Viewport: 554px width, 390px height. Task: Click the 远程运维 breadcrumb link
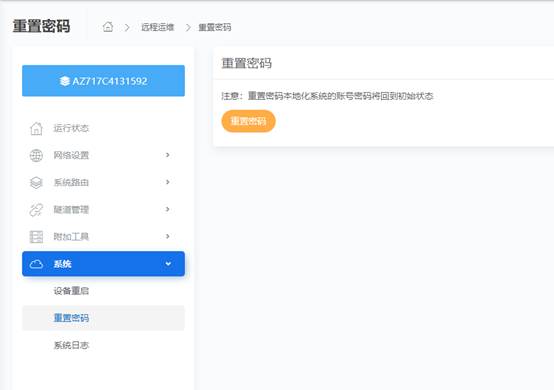(158, 27)
